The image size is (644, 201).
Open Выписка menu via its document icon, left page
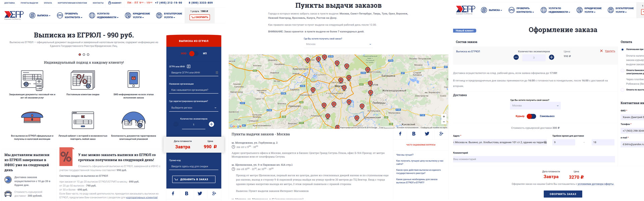pos(32,15)
